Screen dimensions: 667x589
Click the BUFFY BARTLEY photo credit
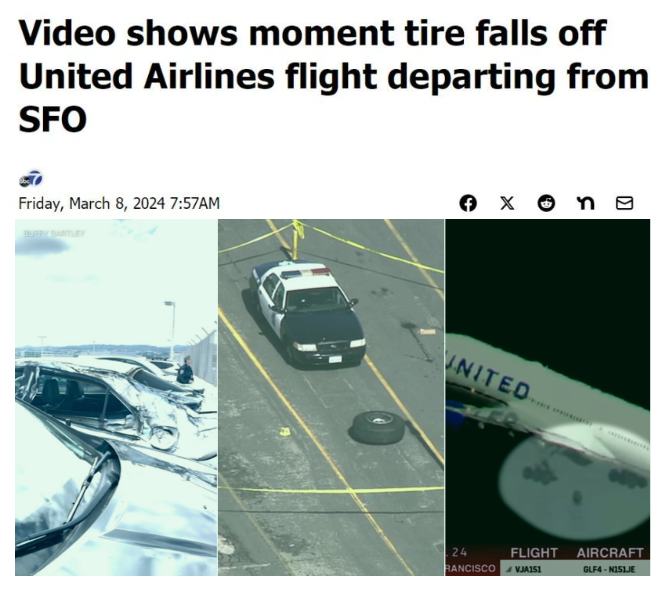click(x=54, y=233)
